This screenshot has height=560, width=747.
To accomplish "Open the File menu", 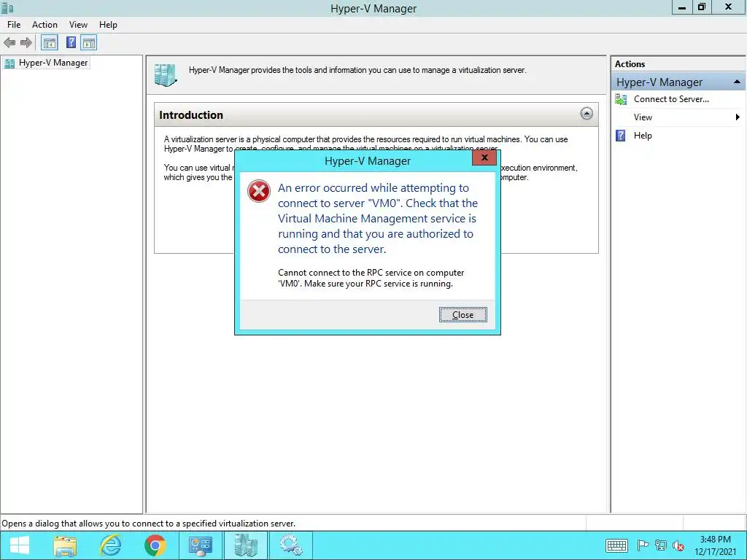I will 14,25.
